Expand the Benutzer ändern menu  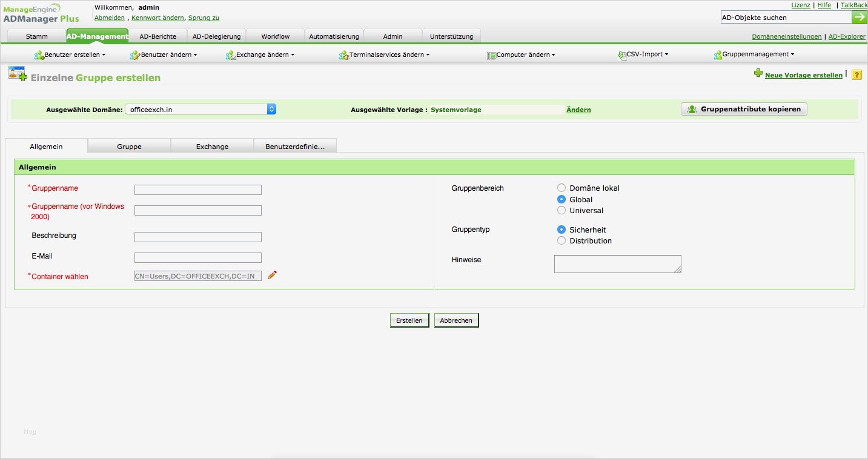169,54
